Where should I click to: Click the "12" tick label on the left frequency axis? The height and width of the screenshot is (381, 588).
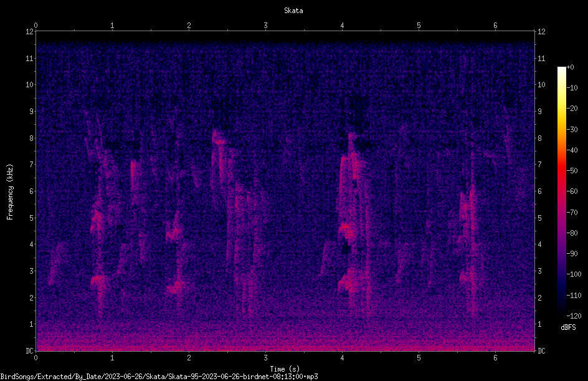[x=30, y=32]
